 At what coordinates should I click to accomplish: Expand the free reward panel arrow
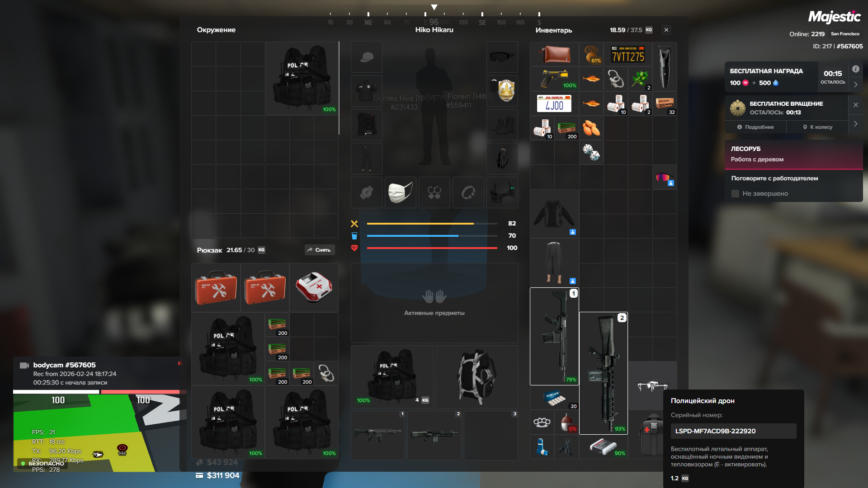(855, 84)
